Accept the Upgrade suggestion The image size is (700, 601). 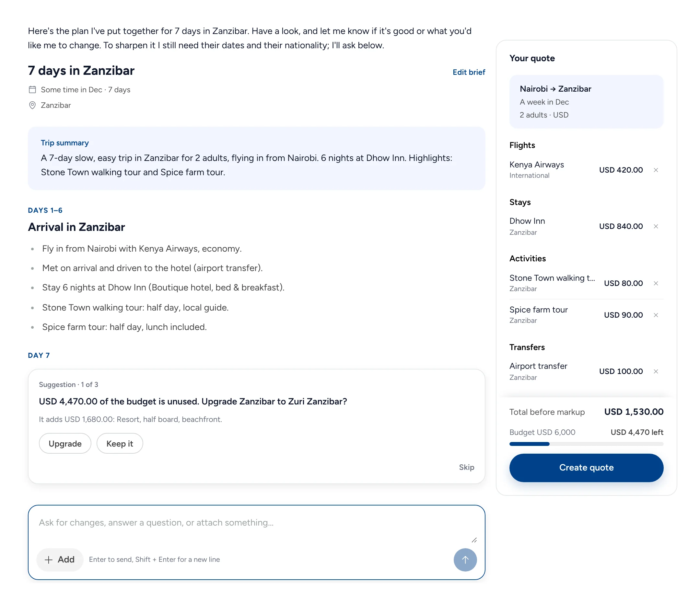point(65,443)
